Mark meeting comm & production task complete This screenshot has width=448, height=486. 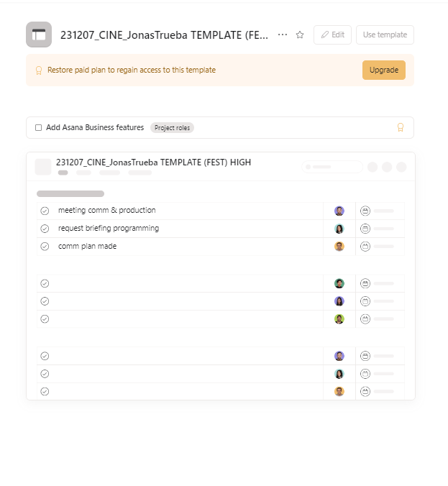coord(45,211)
